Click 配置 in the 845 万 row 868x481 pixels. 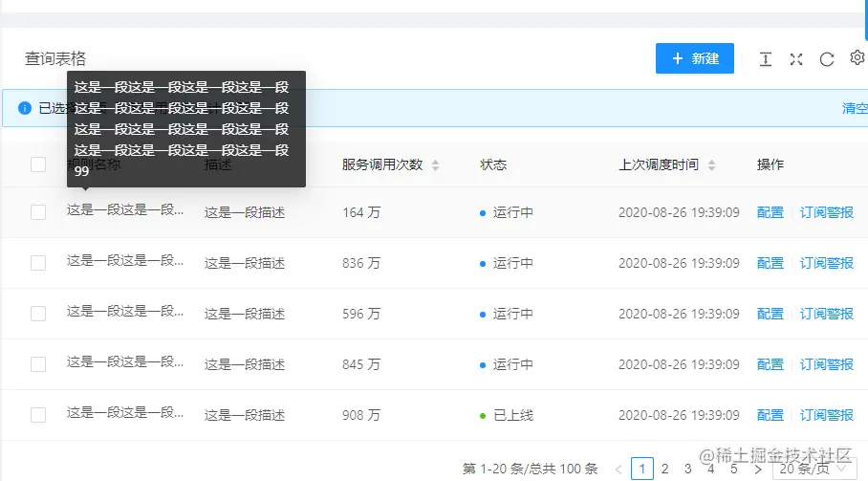point(770,364)
